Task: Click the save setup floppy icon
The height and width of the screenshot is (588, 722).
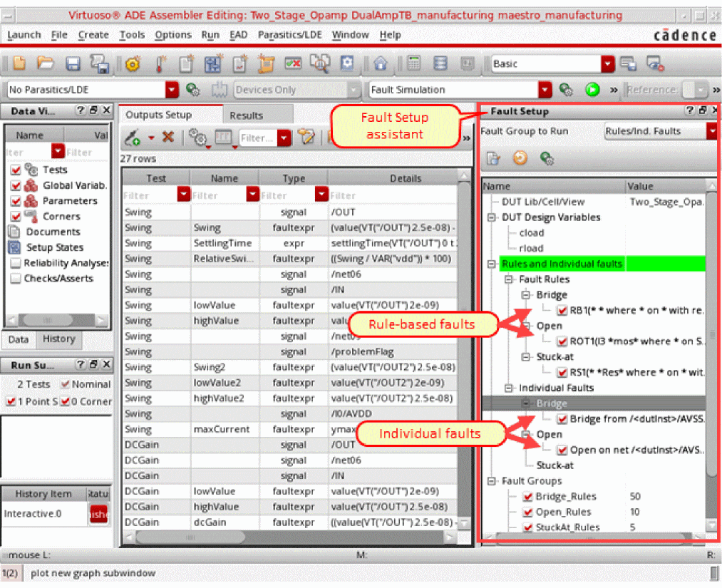Action: (73, 63)
